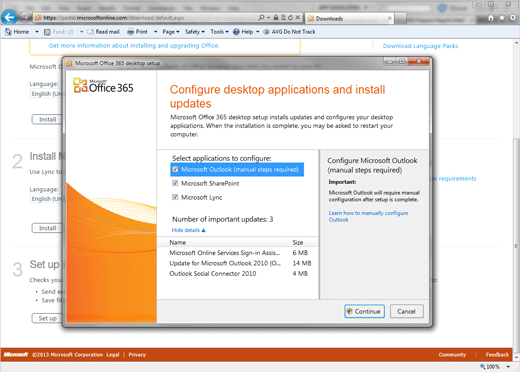Open Get more information about installing Office link

tap(134, 45)
